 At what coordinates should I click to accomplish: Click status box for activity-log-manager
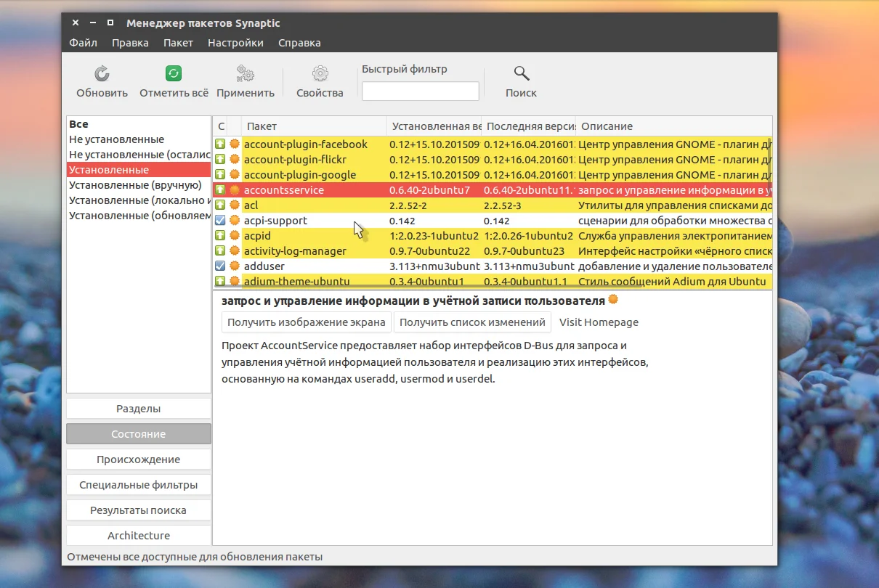pos(220,251)
